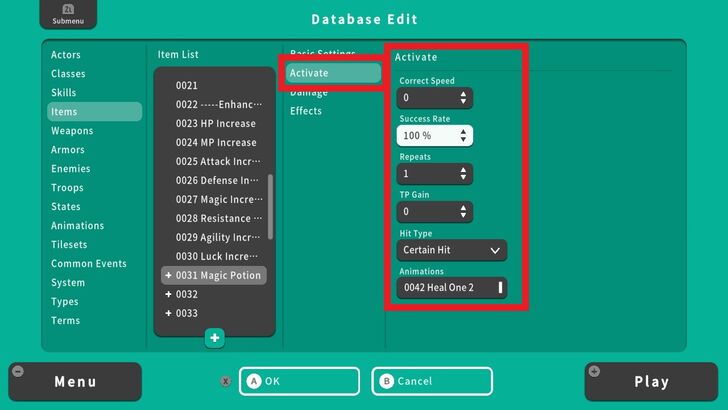This screenshot has height=410, width=728.
Task: Adjust the TP Gain stepper arrows
Action: pos(463,212)
